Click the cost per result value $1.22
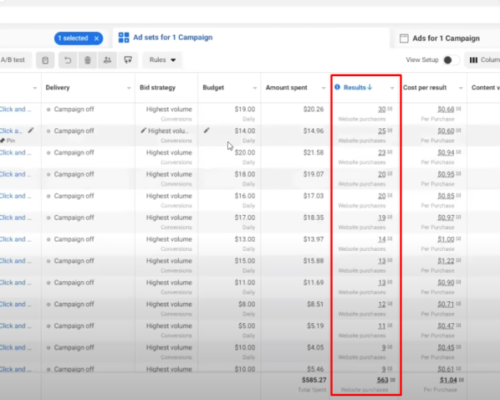 click(x=446, y=261)
